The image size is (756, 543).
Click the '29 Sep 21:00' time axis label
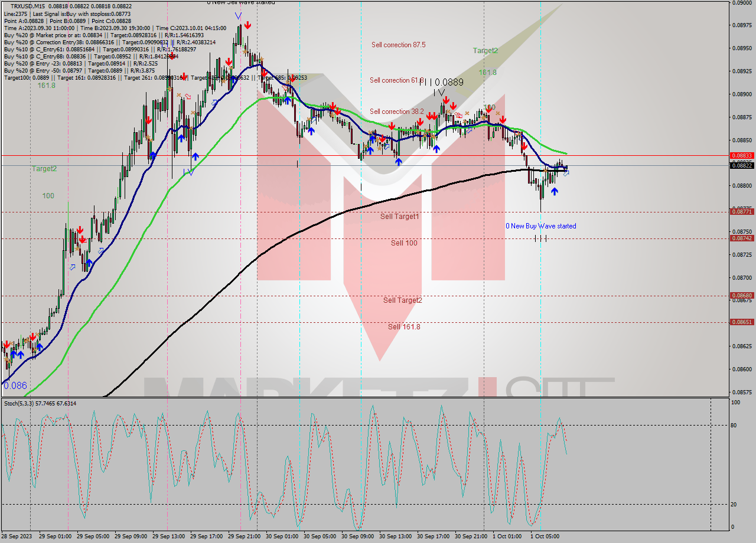click(243, 537)
